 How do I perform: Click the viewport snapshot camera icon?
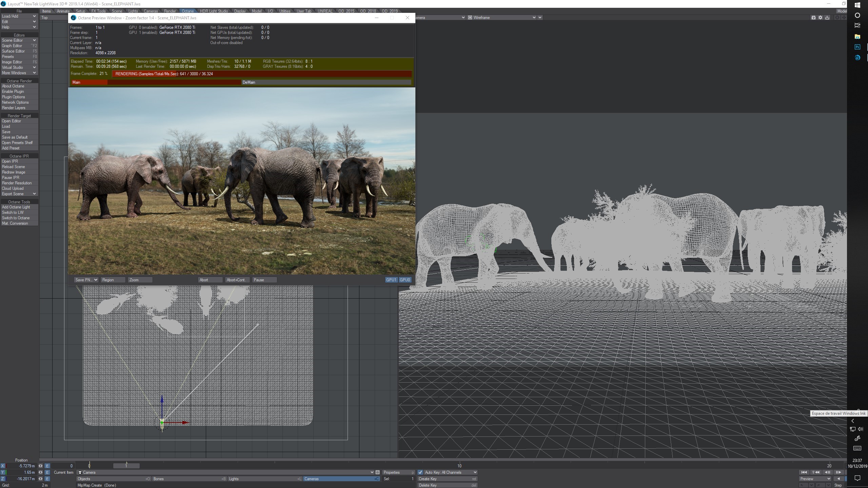[x=813, y=18]
